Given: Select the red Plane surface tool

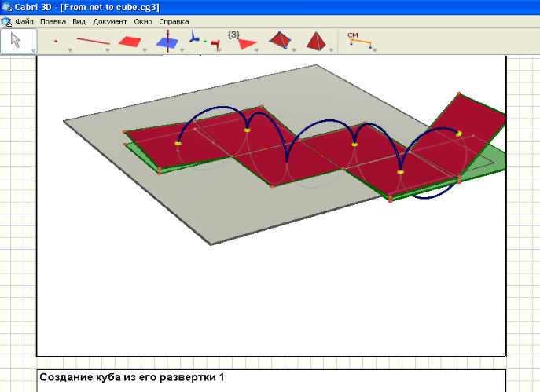Looking at the screenshot, I should pos(129,42).
